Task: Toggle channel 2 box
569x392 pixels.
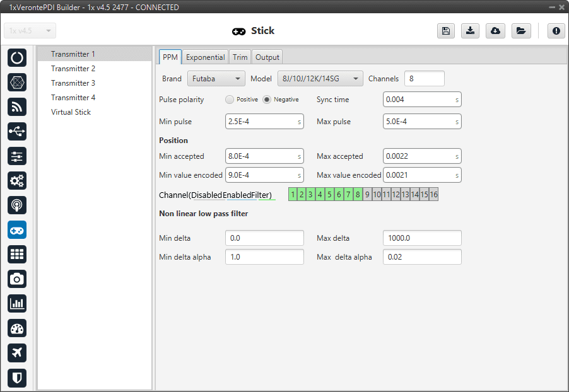Action: tap(302, 194)
